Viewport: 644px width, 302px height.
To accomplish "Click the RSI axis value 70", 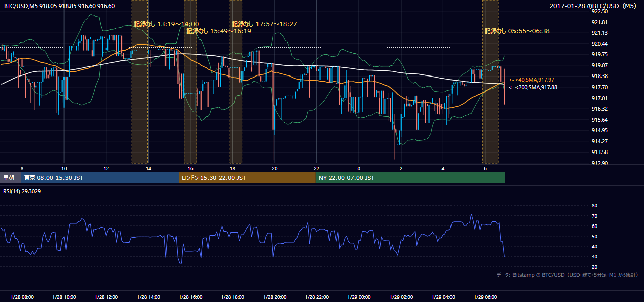I will (x=594, y=216).
